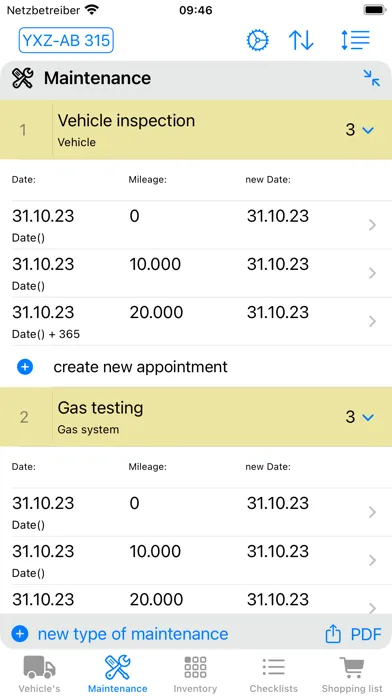Open the Vehicle's truck icon tab
The image size is (392, 696).
tap(40, 674)
